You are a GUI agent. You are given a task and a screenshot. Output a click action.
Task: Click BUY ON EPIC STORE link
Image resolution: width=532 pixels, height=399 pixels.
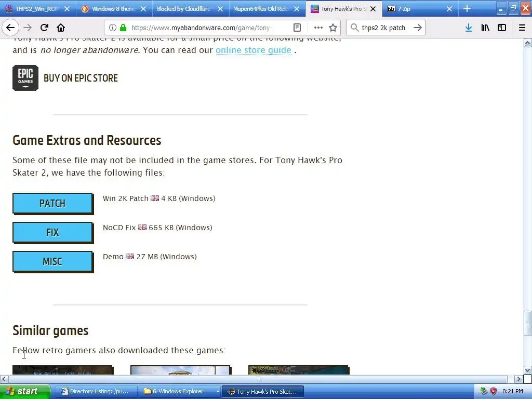click(81, 78)
